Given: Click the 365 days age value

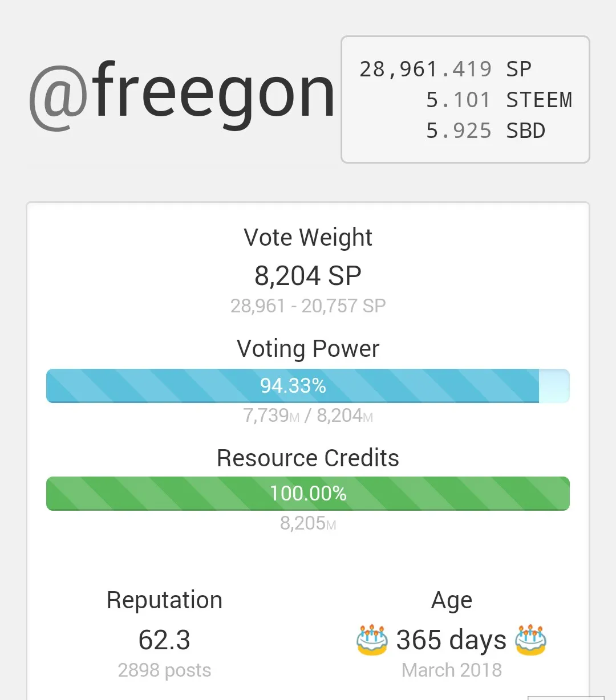Looking at the screenshot, I should 451,640.
